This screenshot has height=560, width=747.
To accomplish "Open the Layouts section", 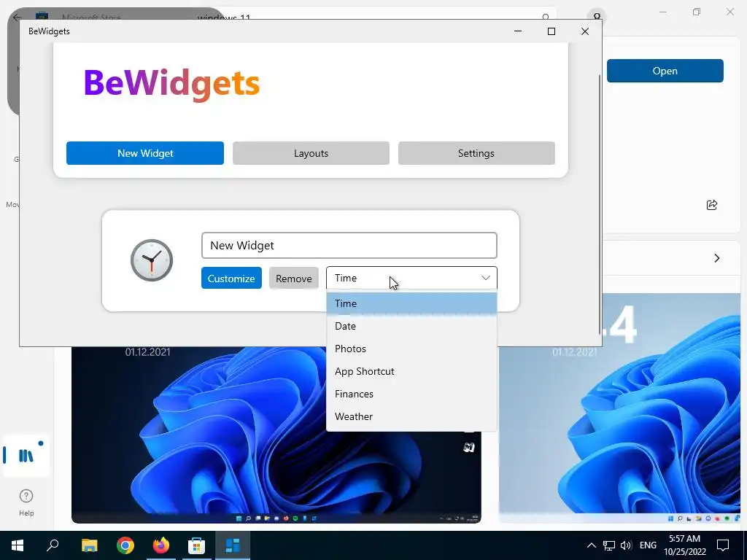I will [311, 153].
